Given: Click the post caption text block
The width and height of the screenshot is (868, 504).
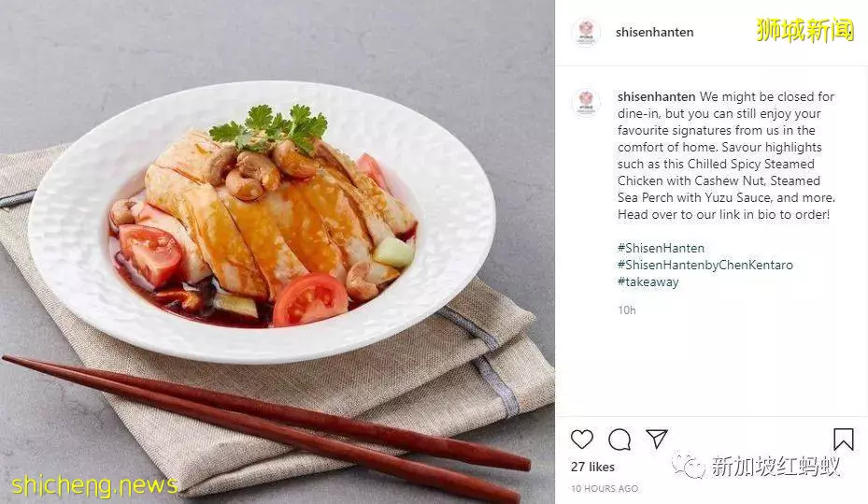Looking at the screenshot, I should click(x=726, y=155).
